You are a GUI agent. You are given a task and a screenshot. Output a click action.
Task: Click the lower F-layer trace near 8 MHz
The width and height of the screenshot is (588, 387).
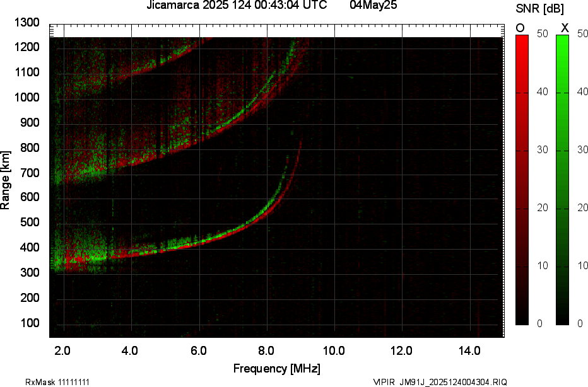pyautogui.click(x=268, y=208)
